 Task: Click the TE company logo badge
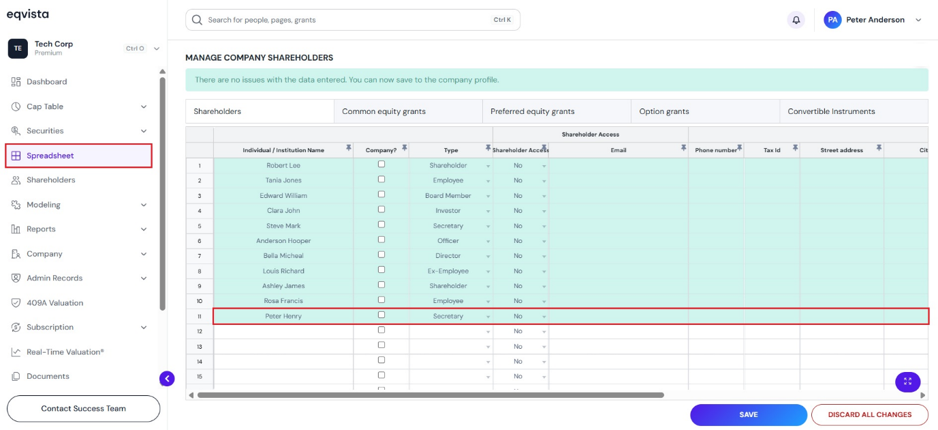click(x=18, y=48)
